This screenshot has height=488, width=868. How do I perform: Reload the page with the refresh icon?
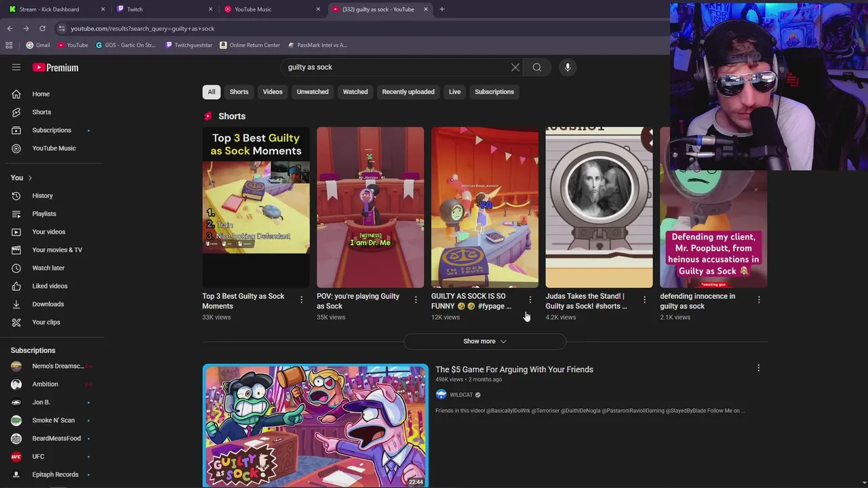42,28
